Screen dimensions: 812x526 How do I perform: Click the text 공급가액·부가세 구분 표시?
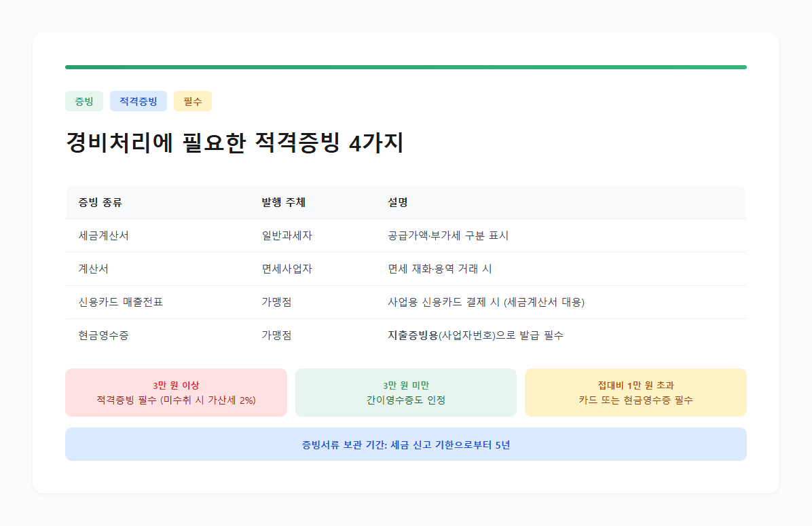[448, 236]
